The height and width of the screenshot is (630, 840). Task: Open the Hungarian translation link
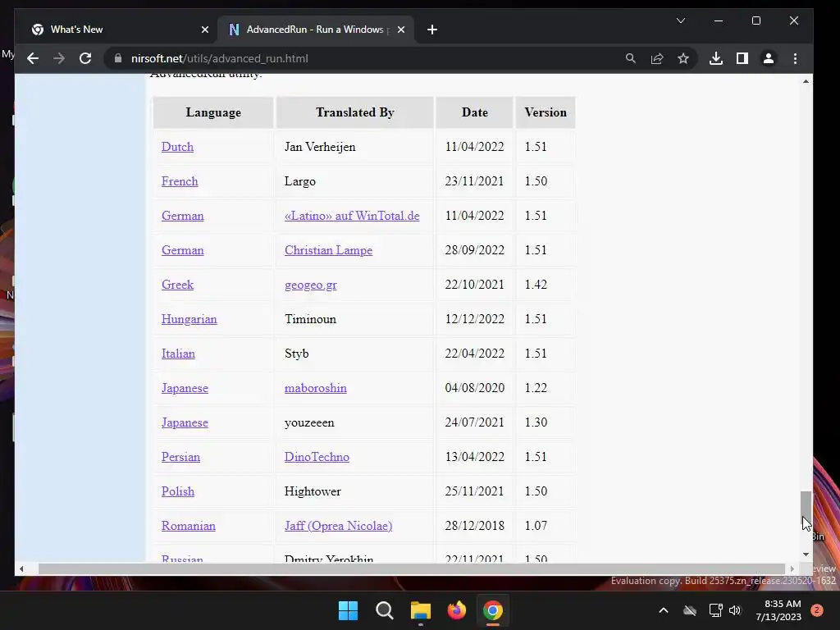pos(189,319)
